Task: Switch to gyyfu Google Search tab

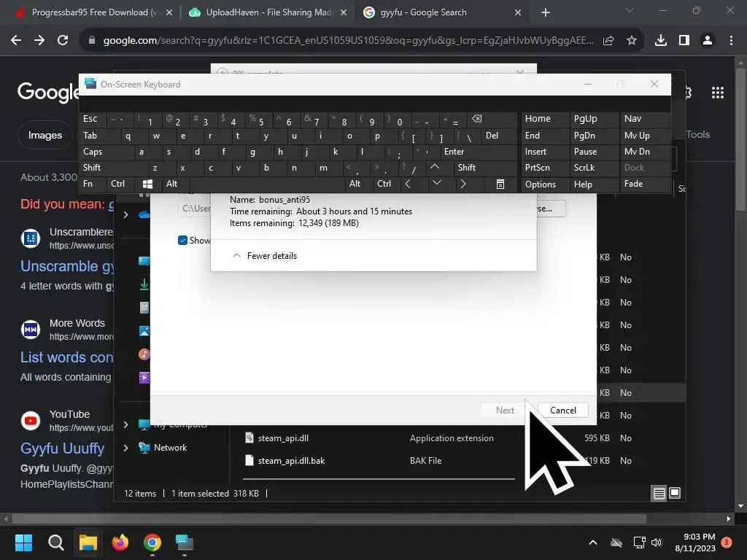Action: pos(443,13)
